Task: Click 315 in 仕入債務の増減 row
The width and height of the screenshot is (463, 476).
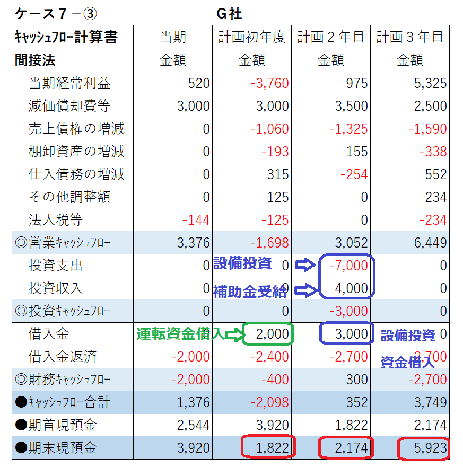Action: [278, 174]
